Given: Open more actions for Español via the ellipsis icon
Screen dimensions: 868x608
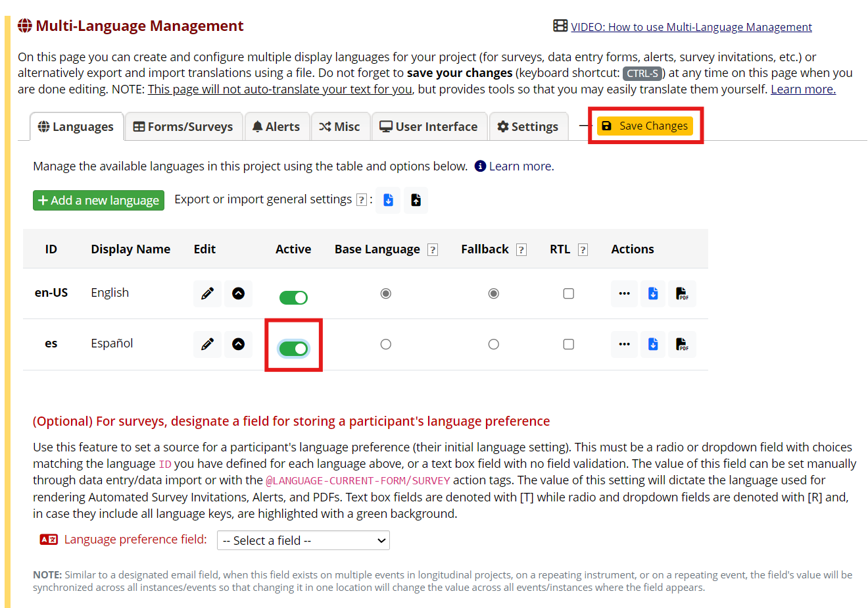Looking at the screenshot, I should click(x=624, y=343).
